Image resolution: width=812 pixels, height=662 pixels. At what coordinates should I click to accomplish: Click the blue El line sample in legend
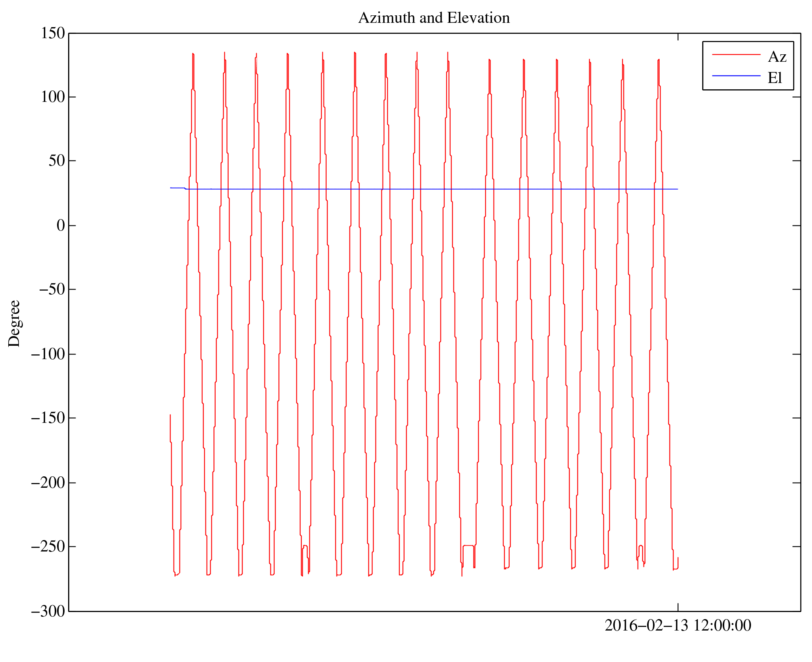click(x=736, y=76)
